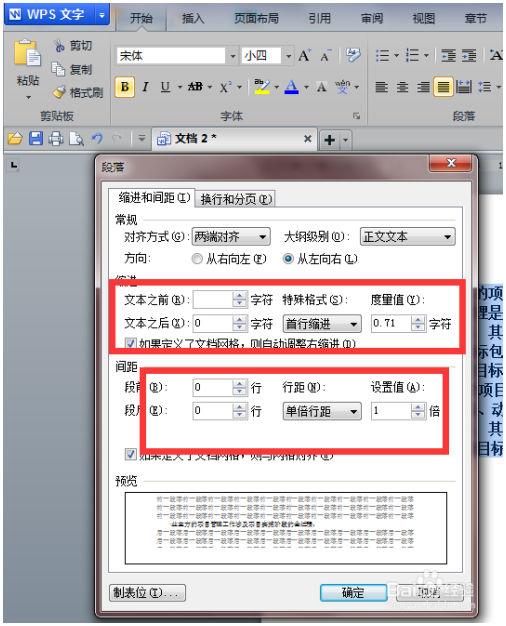Center align the paragraph text
This screenshot has width=506, height=626.
coord(403,87)
